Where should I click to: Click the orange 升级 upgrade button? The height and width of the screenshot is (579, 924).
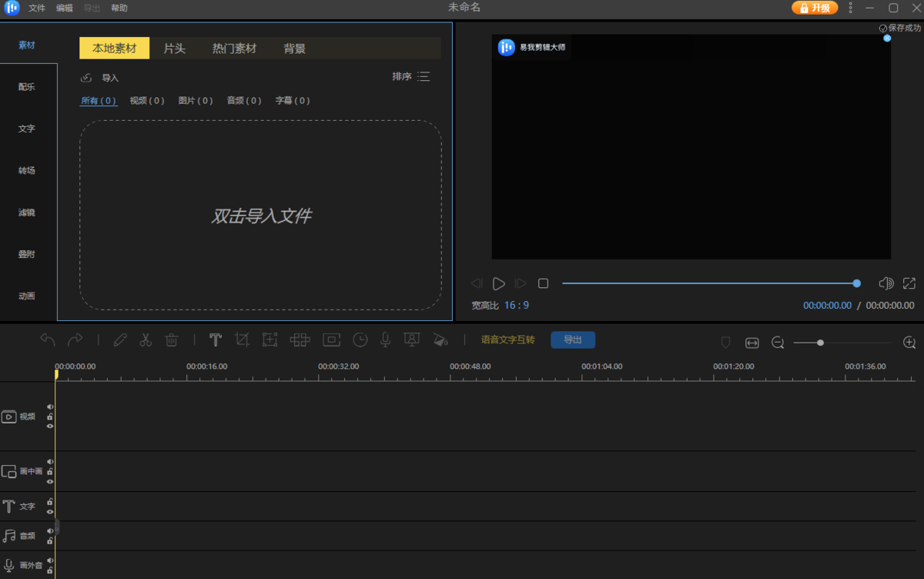[815, 8]
